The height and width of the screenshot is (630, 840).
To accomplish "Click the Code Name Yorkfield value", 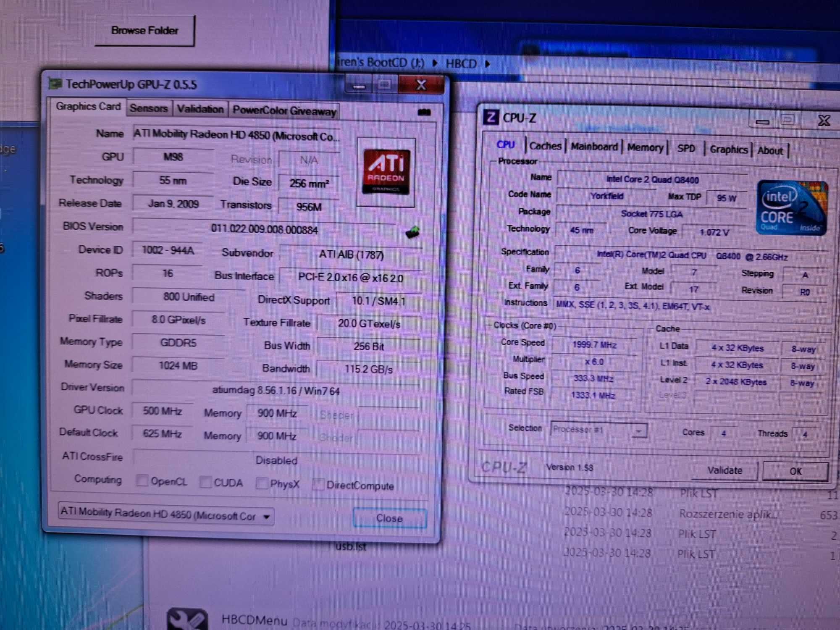I will [x=606, y=196].
